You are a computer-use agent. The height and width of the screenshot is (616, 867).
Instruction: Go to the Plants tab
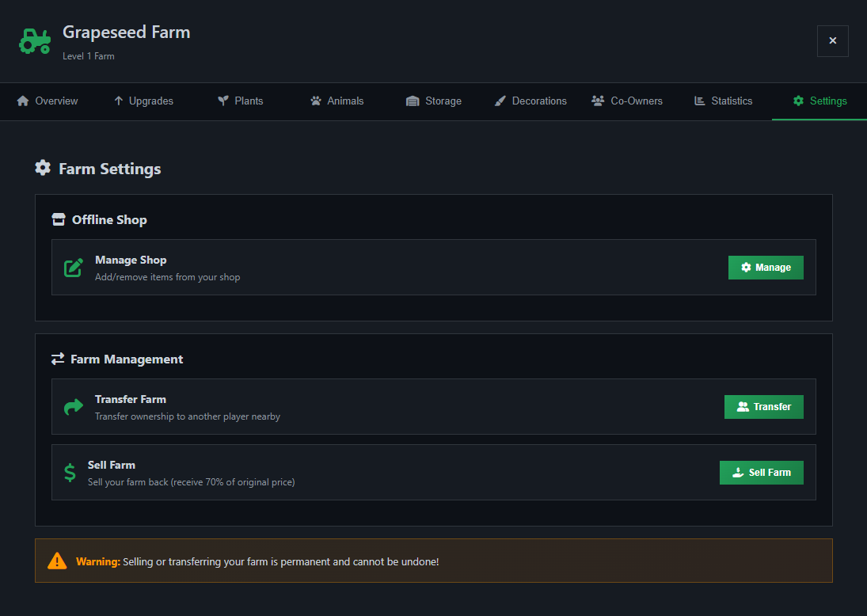241,101
